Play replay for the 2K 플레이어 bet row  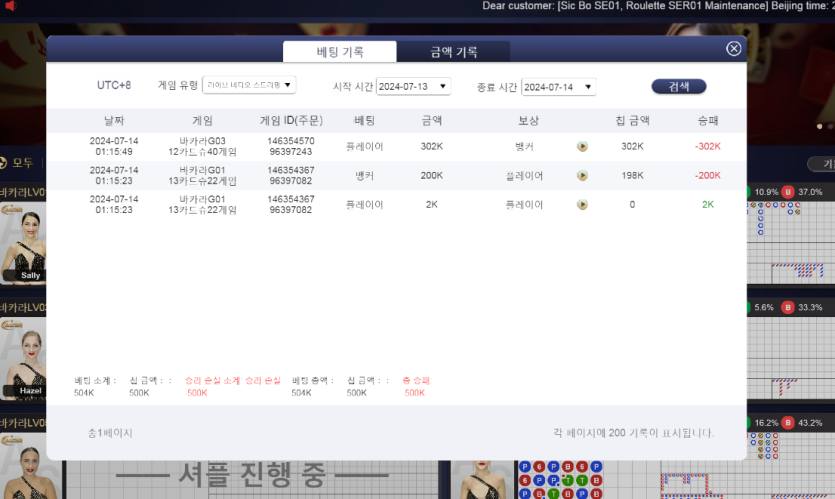(582, 205)
